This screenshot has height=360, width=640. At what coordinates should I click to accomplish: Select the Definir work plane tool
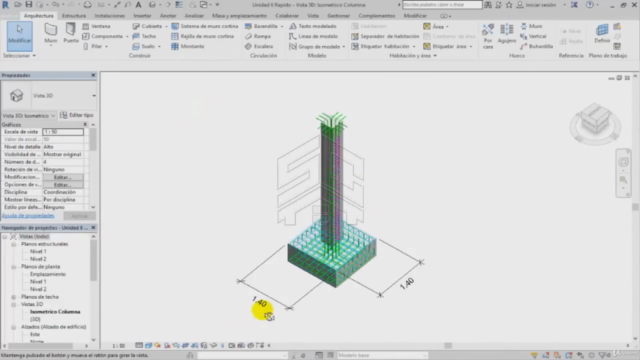click(602, 33)
